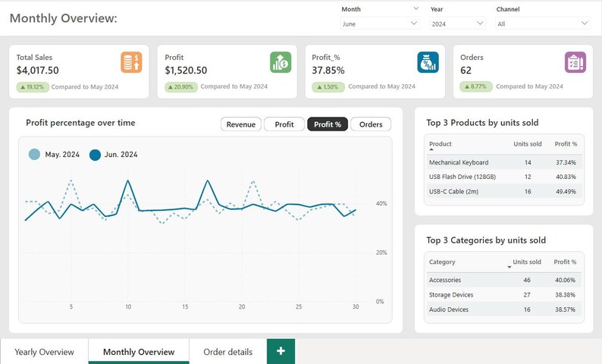Click the day 15 x-axis label
The image size is (602, 364).
pyautogui.click(x=185, y=306)
